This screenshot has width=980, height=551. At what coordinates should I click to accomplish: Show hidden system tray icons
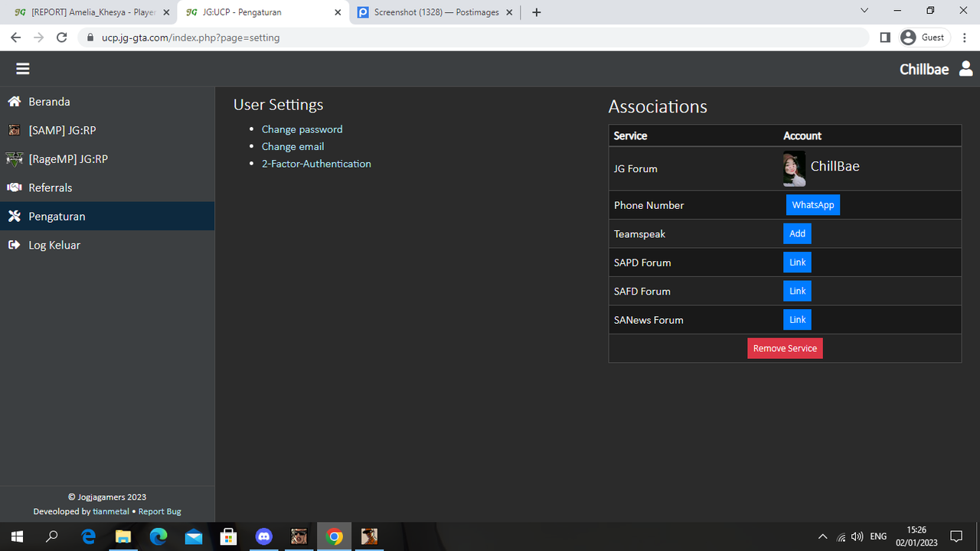pos(823,536)
